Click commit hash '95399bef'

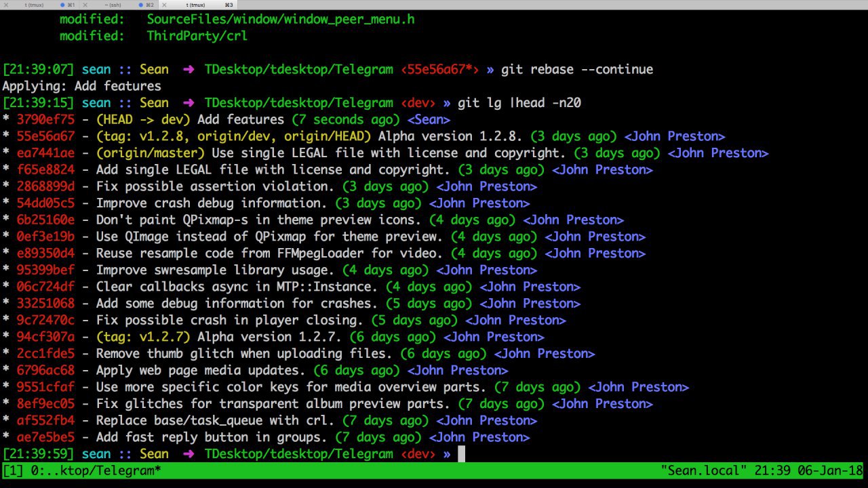[45, 270]
